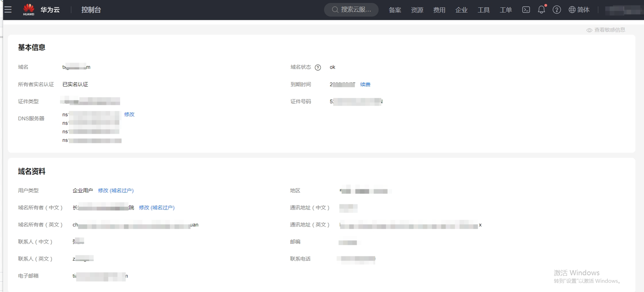Click the globe language icon
Screen dimensions: 644x292
[572, 10]
